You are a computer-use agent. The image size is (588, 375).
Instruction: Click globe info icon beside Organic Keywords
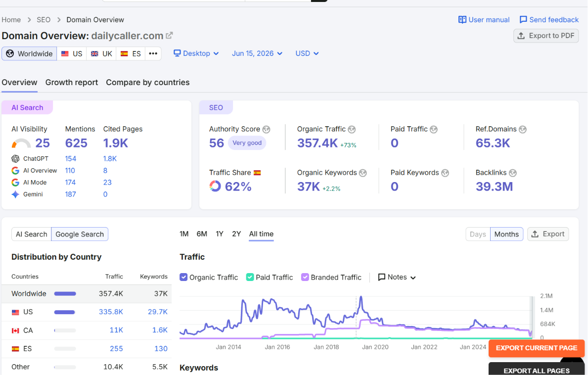point(362,173)
